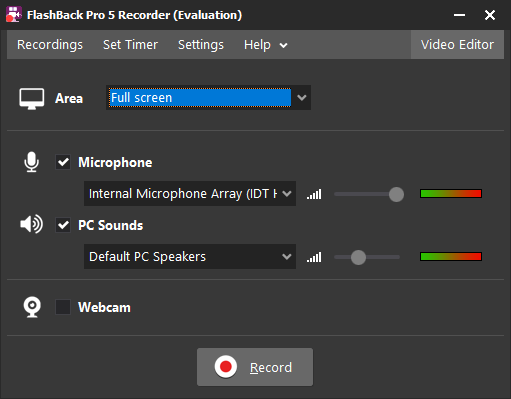
Task: Click the microphone level meter
Action: pos(451,194)
